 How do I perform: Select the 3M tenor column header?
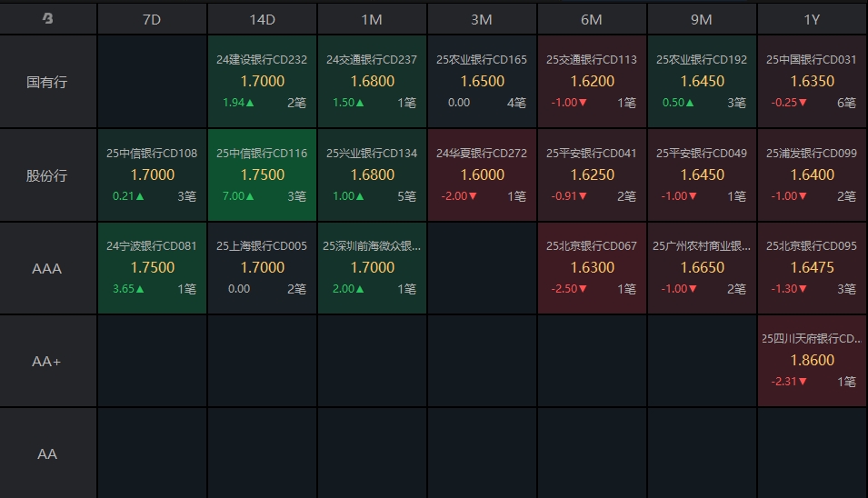pyautogui.click(x=482, y=19)
